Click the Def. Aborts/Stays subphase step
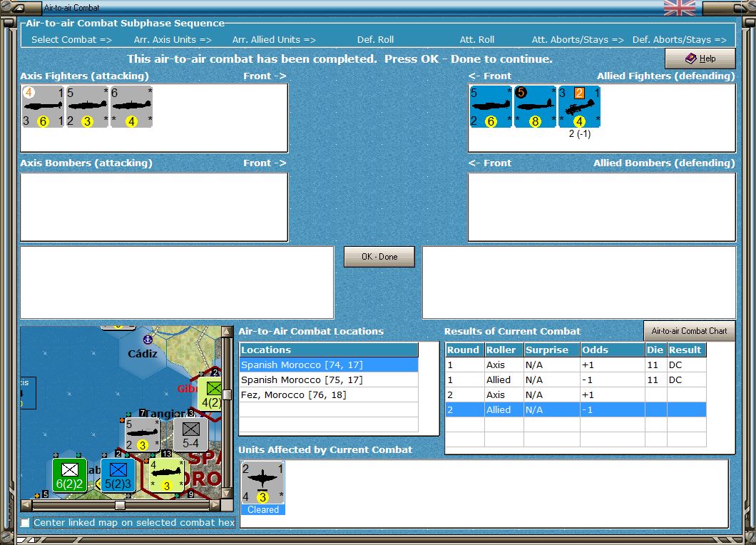756x545 pixels. pyautogui.click(x=680, y=39)
